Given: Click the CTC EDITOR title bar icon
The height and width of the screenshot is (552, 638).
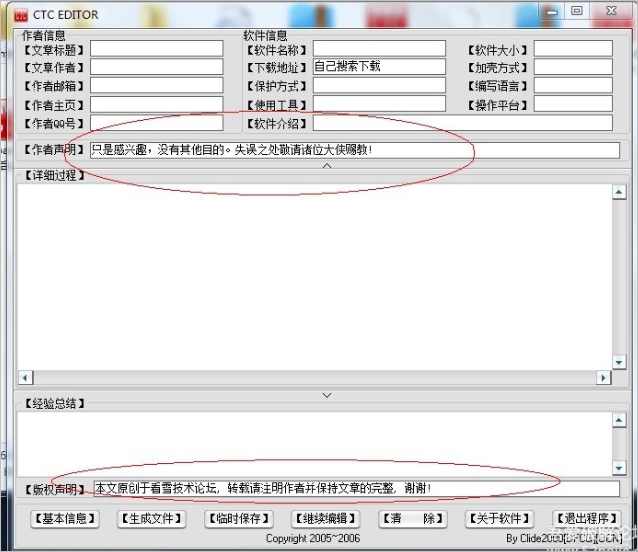Looking at the screenshot, I should pyautogui.click(x=21, y=15).
